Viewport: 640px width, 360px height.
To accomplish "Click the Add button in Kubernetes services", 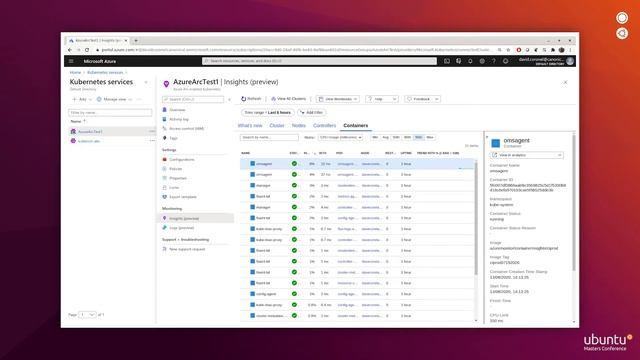I will [x=82, y=99].
